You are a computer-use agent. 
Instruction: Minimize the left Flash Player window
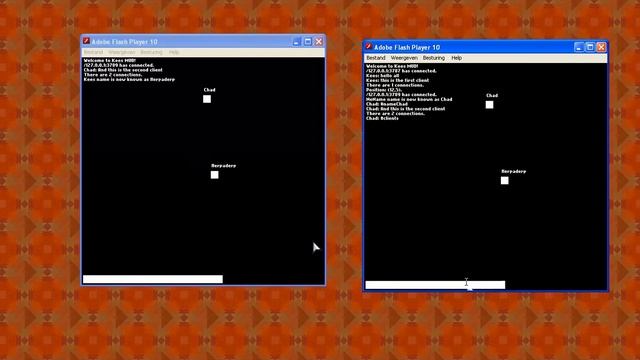point(297,42)
